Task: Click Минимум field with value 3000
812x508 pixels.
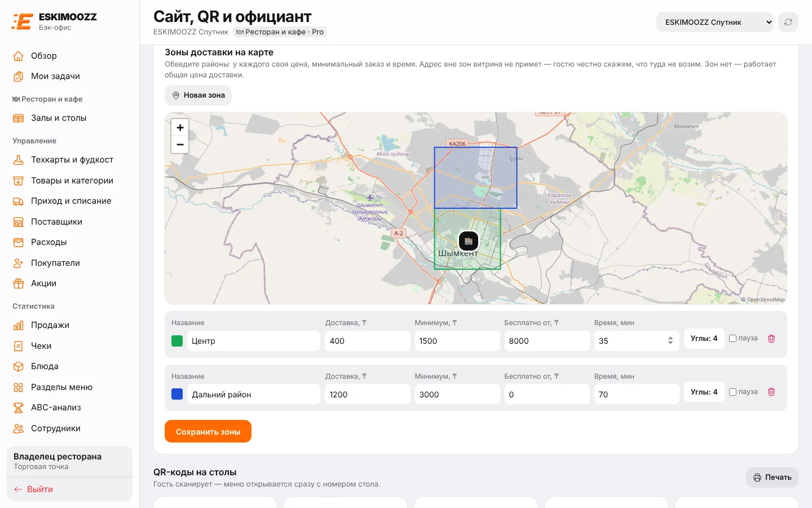Action: coord(457,395)
